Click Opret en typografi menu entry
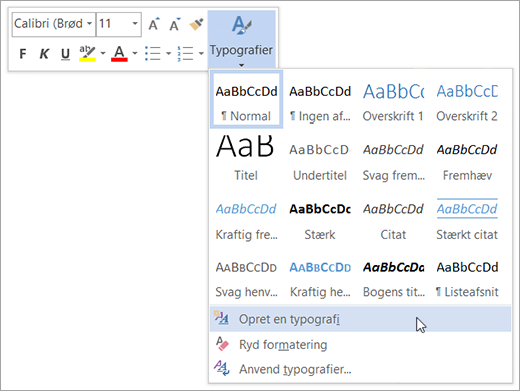The width and height of the screenshot is (520, 391). 360,319
